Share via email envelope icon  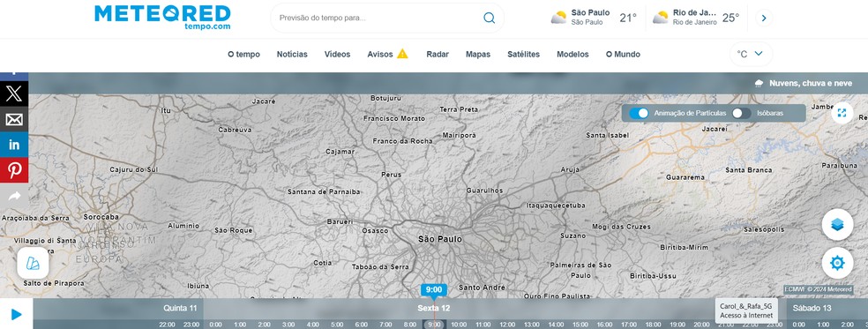point(14,119)
